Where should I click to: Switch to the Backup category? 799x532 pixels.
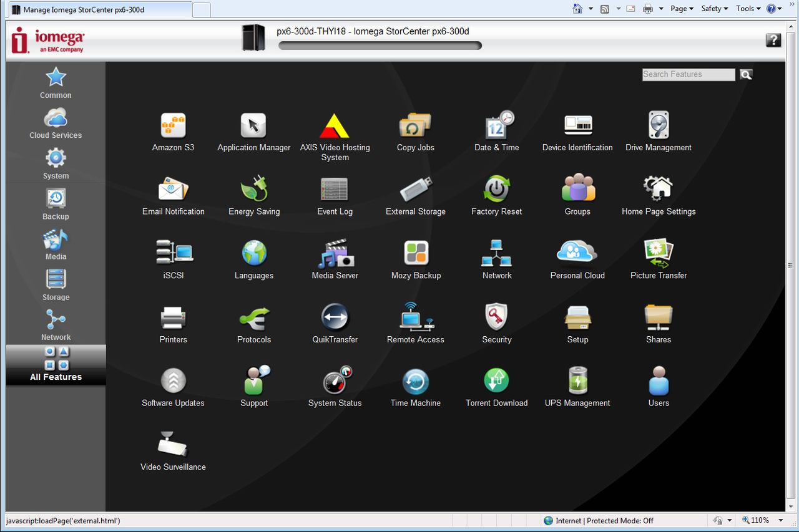tap(56, 204)
